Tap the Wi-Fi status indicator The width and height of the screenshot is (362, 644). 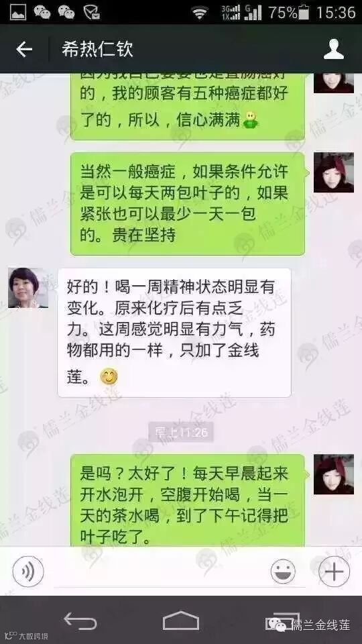coord(200,13)
